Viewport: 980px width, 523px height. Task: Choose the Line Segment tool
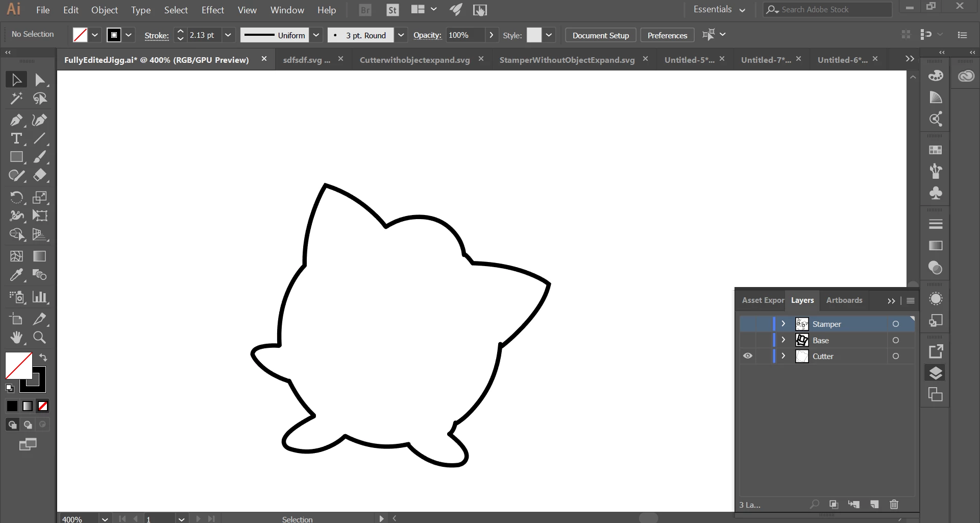40,138
